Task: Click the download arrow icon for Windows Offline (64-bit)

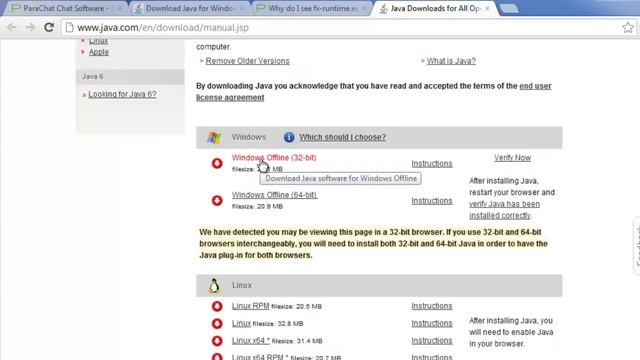Action: (217, 200)
